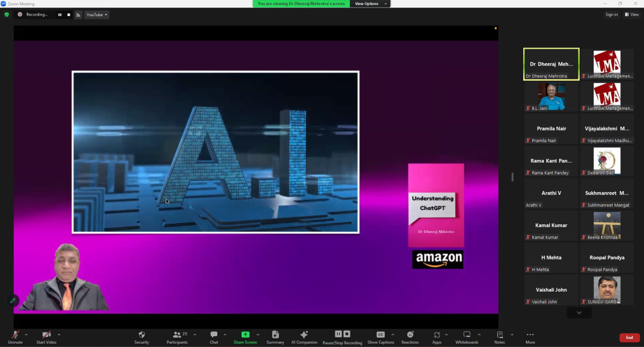Click the red Recording indicator dot
Image resolution: width=644 pixels, height=347 pixels.
click(20, 15)
